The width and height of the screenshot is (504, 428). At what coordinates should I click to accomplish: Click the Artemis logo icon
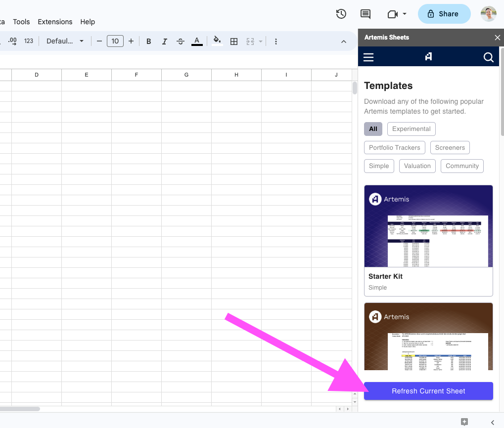point(428,57)
